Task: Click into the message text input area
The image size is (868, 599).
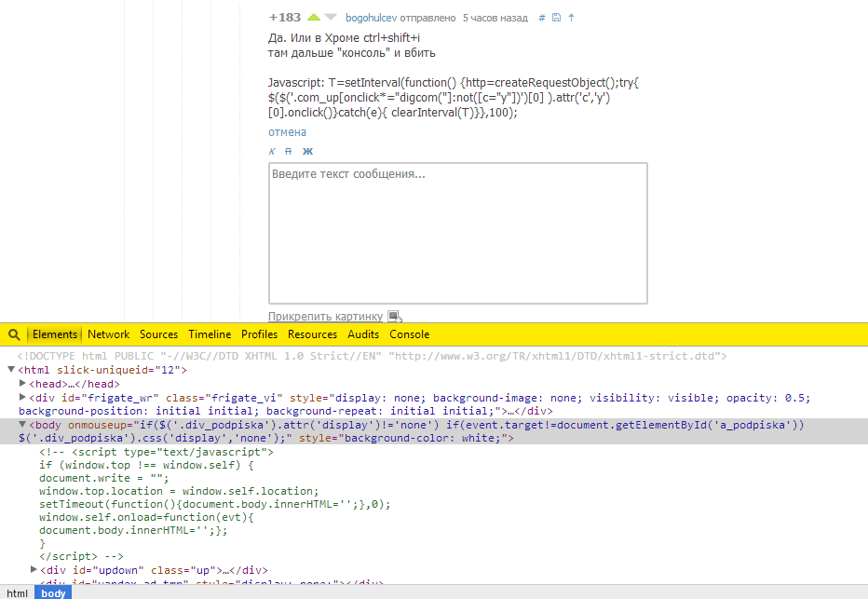Action: 457,233
